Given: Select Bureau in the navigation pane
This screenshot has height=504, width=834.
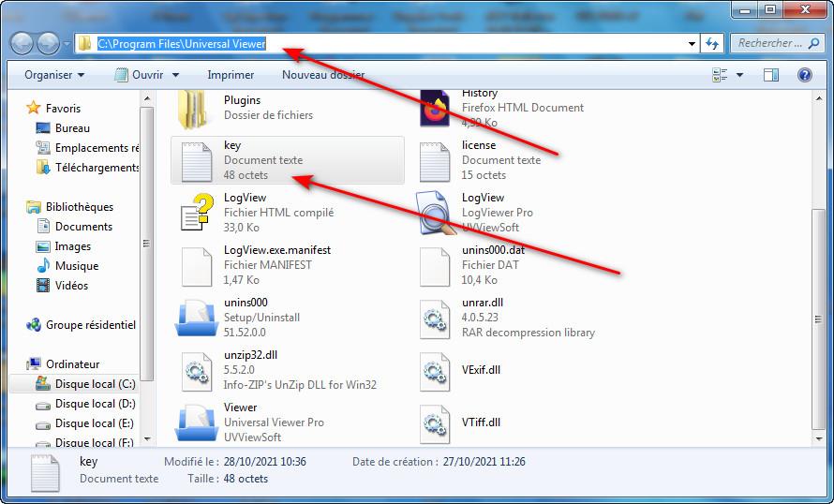Looking at the screenshot, I should coord(63,128).
